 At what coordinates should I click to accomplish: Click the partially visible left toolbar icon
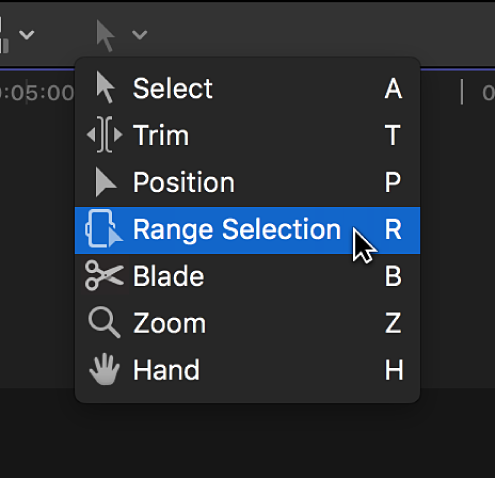click(x=4, y=35)
